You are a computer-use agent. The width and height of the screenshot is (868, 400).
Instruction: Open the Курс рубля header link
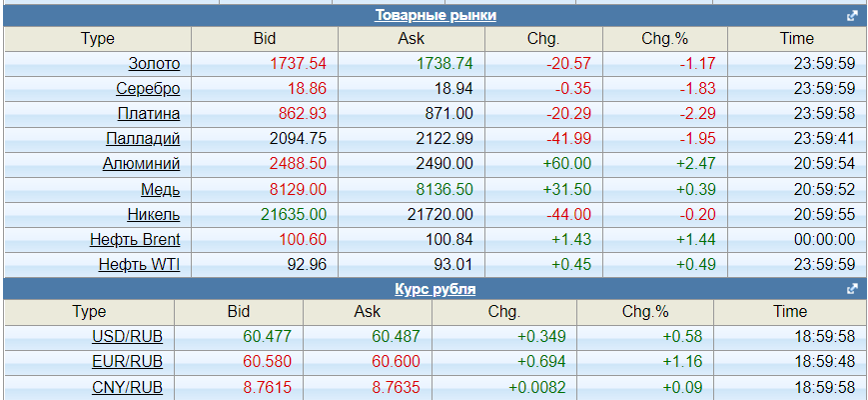coord(435,289)
